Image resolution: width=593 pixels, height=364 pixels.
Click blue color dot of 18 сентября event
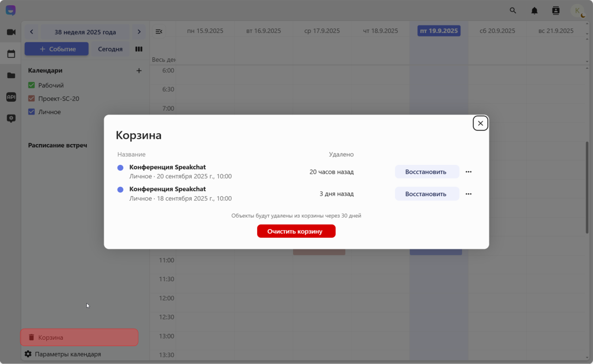pyautogui.click(x=120, y=190)
